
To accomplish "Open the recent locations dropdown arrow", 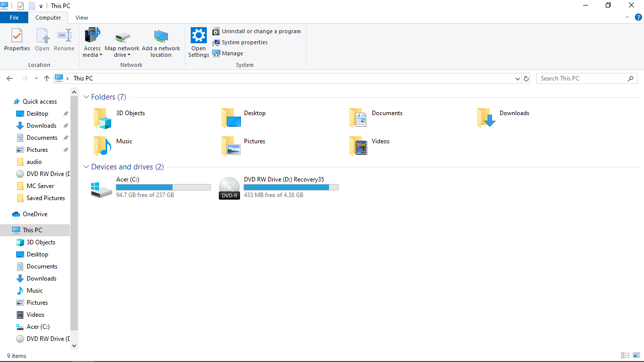I will 36,78.
